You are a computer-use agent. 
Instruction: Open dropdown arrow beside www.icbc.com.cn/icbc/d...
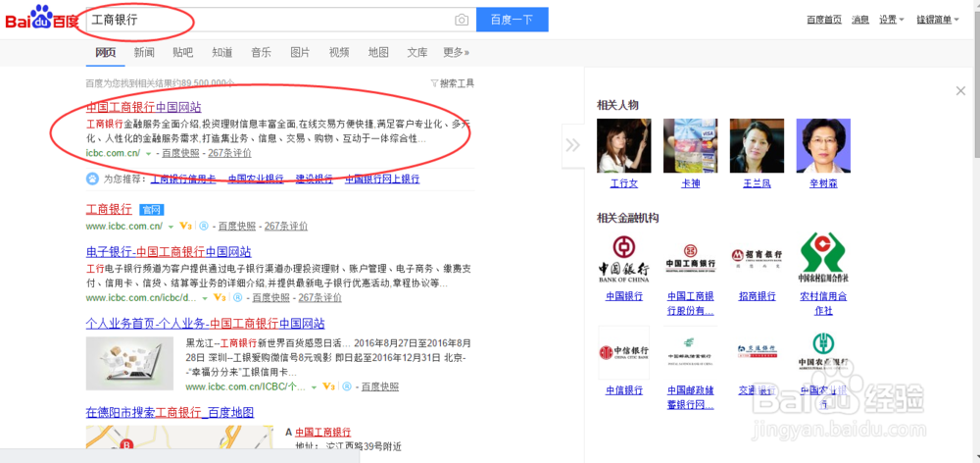pyautogui.click(x=205, y=298)
